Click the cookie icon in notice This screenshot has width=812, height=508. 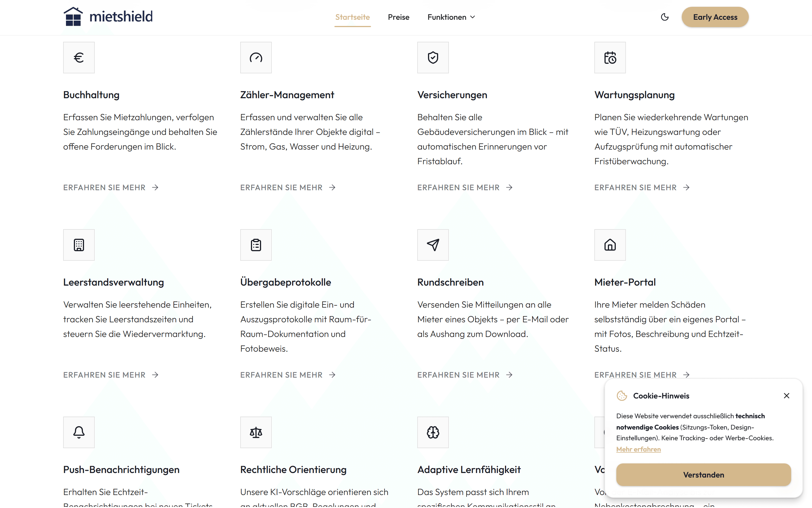coord(621,395)
